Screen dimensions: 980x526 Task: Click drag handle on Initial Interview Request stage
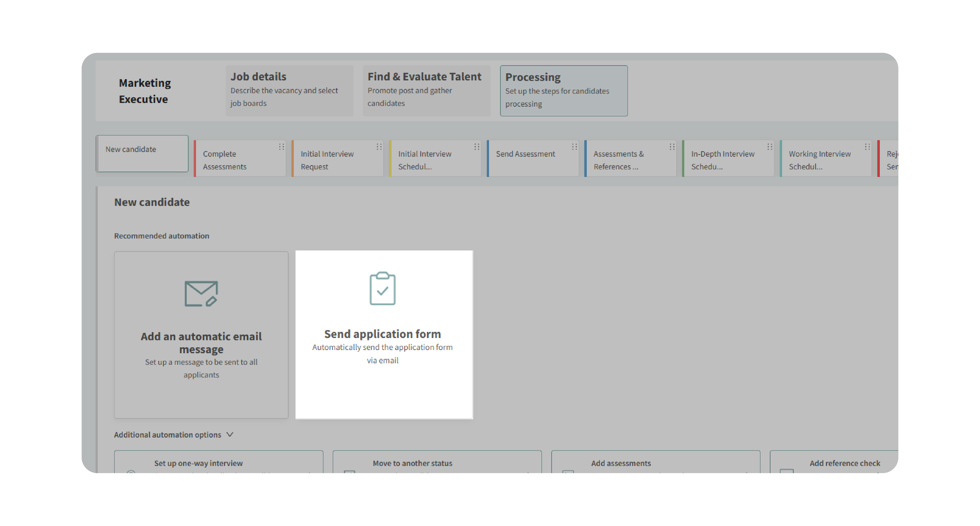(379, 147)
